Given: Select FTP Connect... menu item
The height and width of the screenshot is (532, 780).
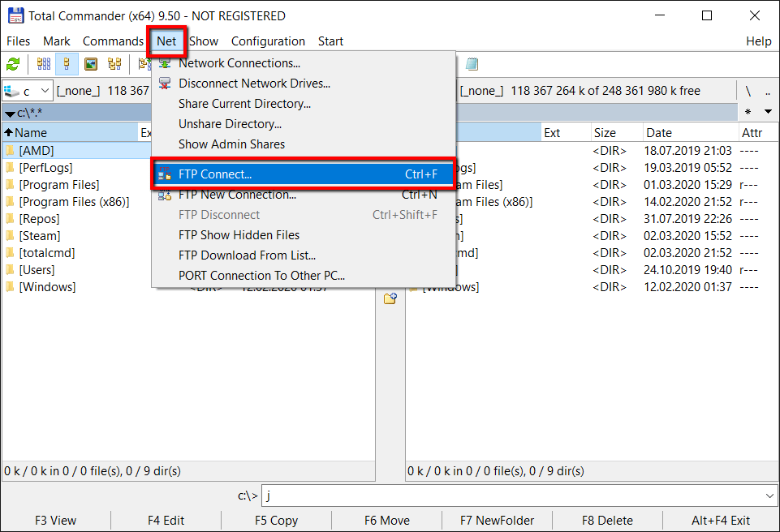Looking at the screenshot, I should [x=304, y=174].
